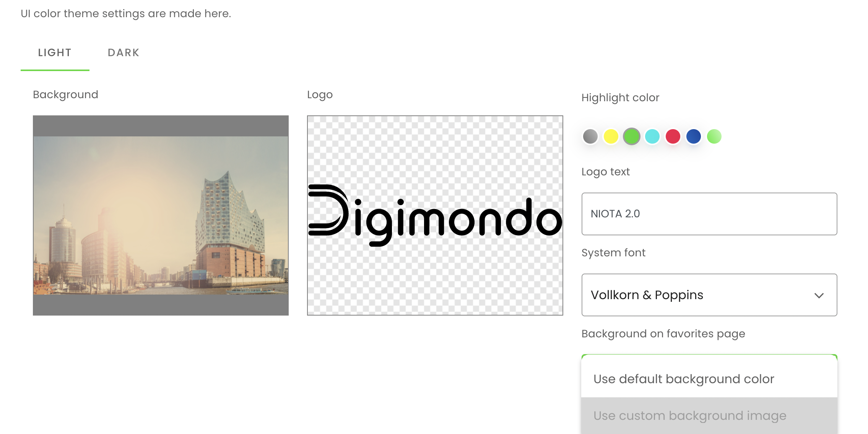Pick the green highlight color swatch
Image resolution: width=868 pixels, height=434 pixels.
631,136
